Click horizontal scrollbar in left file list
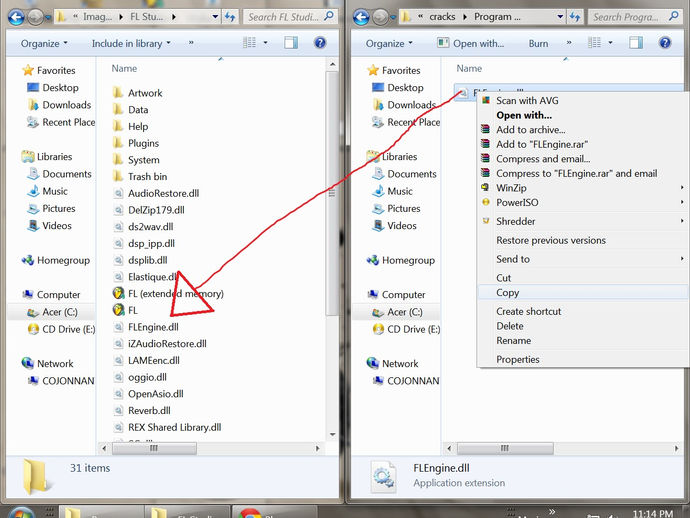 154,448
